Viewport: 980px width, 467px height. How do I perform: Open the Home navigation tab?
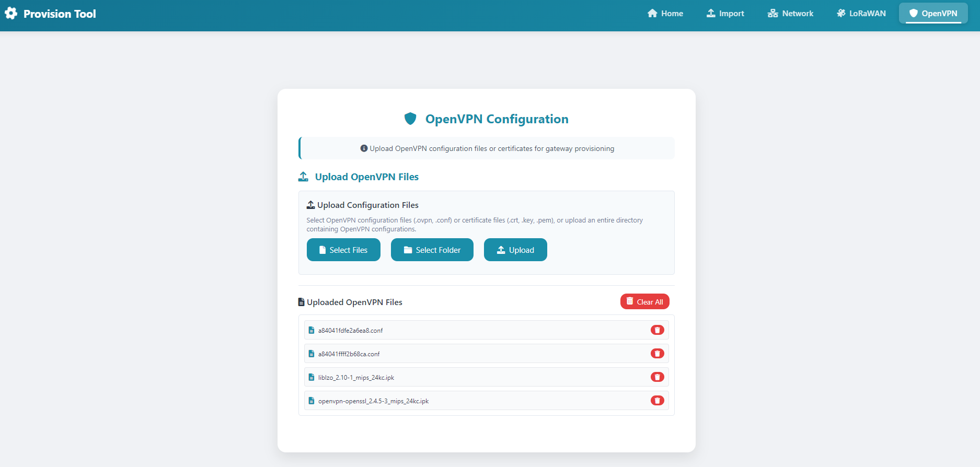tap(665, 14)
